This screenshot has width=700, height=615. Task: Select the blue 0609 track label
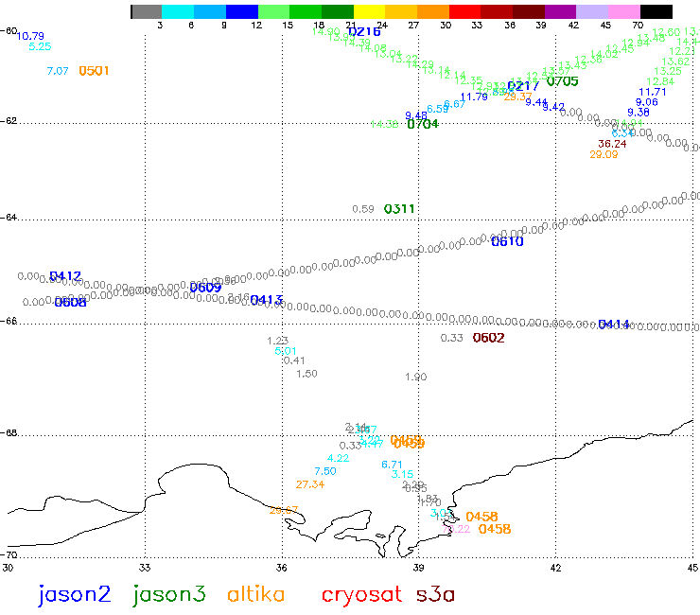(x=205, y=288)
